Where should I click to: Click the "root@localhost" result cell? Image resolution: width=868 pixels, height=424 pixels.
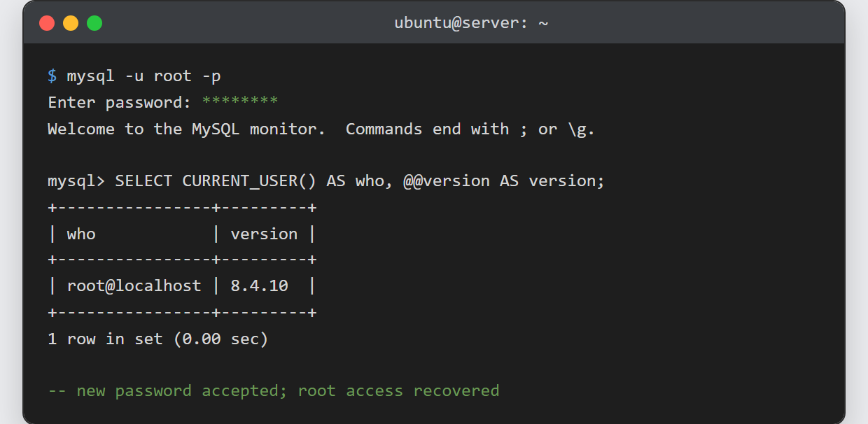(x=134, y=286)
